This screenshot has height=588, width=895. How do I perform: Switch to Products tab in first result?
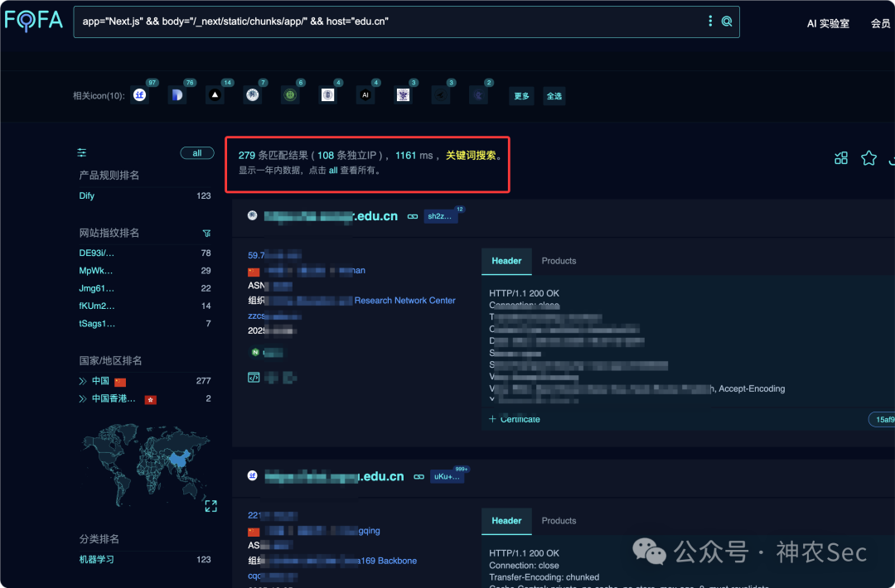click(x=559, y=261)
